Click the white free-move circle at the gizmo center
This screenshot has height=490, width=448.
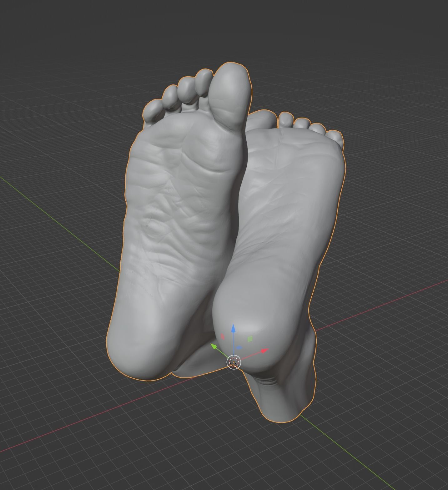(x=234, y=362)
